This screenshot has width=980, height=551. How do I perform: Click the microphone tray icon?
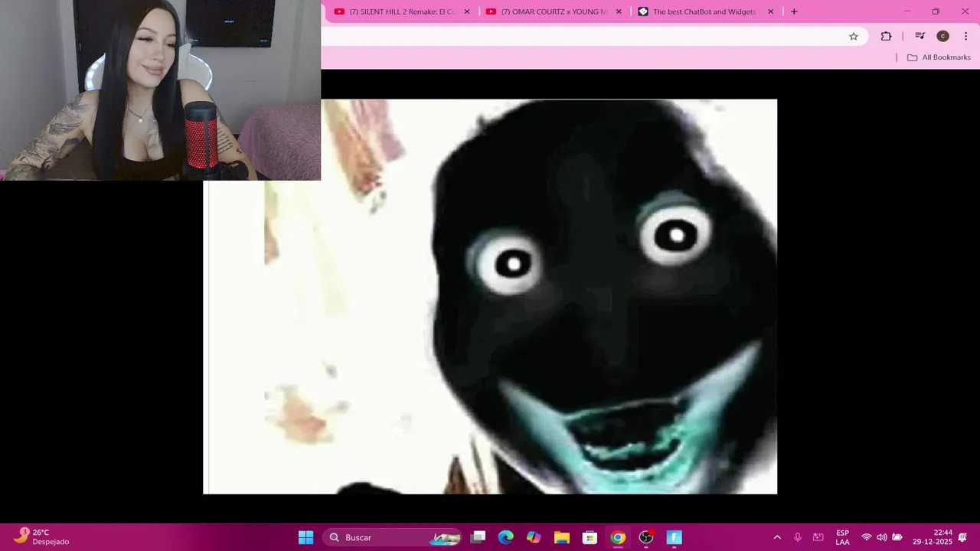798,537
